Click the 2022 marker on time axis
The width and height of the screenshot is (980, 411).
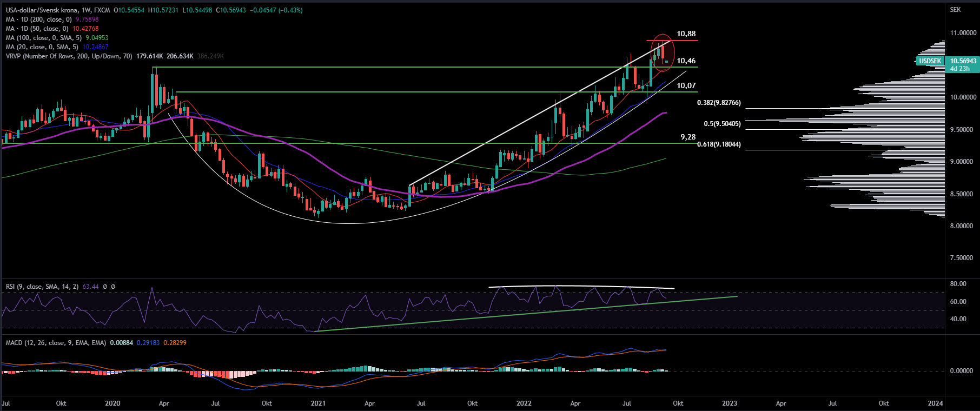[x=524, y=403]
